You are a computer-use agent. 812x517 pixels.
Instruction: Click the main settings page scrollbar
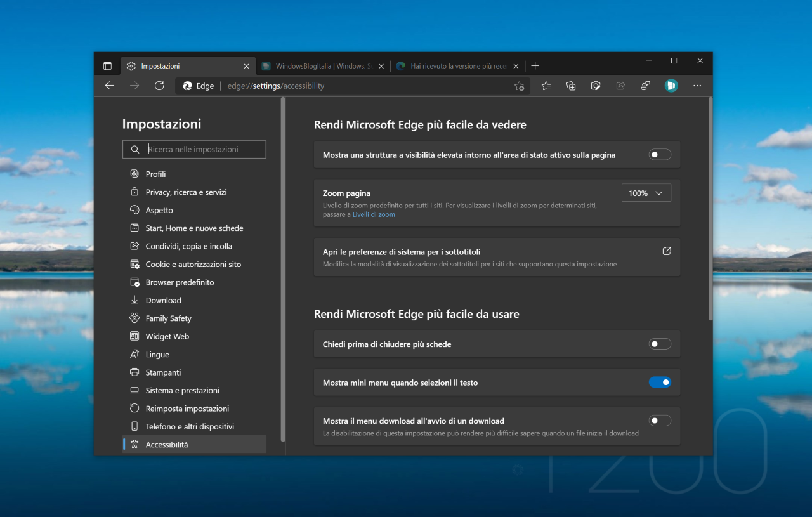pyautogui.click(x=710, y=209)
